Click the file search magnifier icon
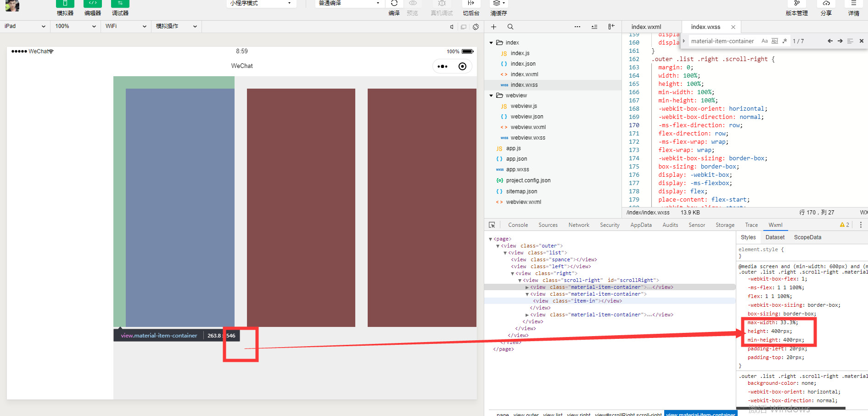The image size is (868, 416). [x=510, y=27]
